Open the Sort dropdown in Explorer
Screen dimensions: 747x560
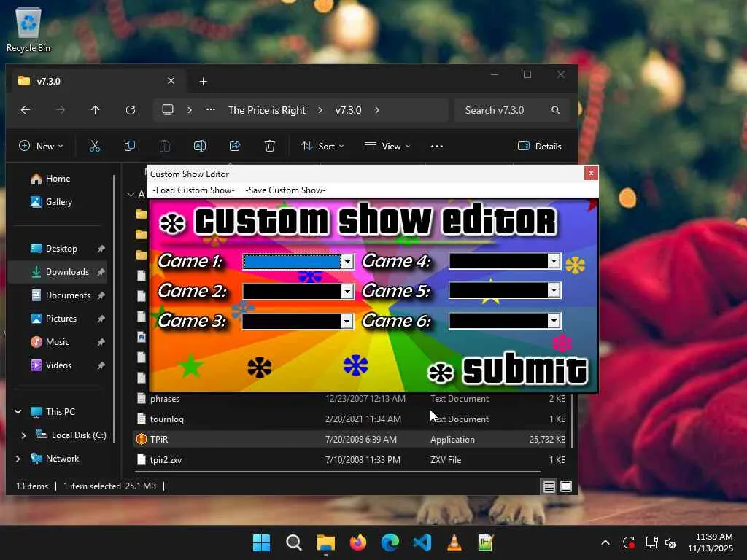coord(322,146)
